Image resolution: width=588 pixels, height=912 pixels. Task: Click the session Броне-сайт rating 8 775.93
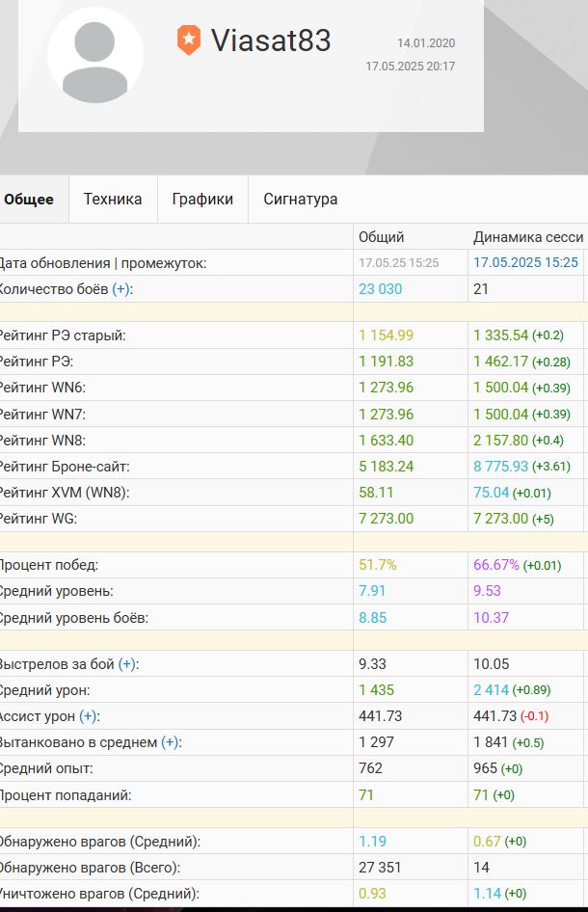(x=500, y=466)
